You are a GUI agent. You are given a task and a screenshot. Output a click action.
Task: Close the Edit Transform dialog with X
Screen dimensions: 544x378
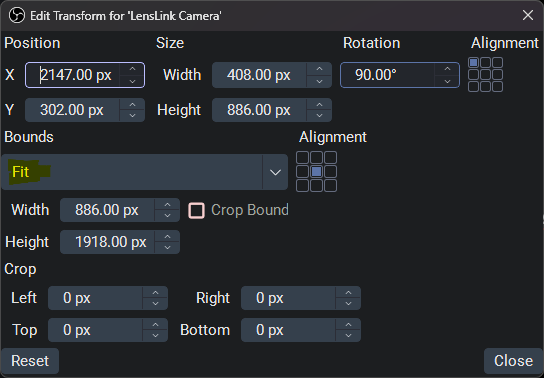(x=528, y=15)
